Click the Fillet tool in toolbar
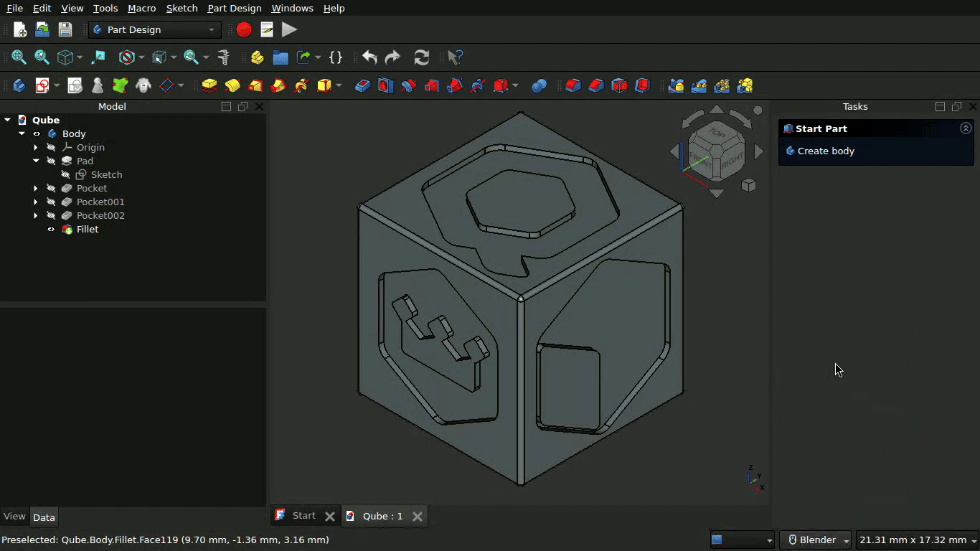 tap(573, 86)
